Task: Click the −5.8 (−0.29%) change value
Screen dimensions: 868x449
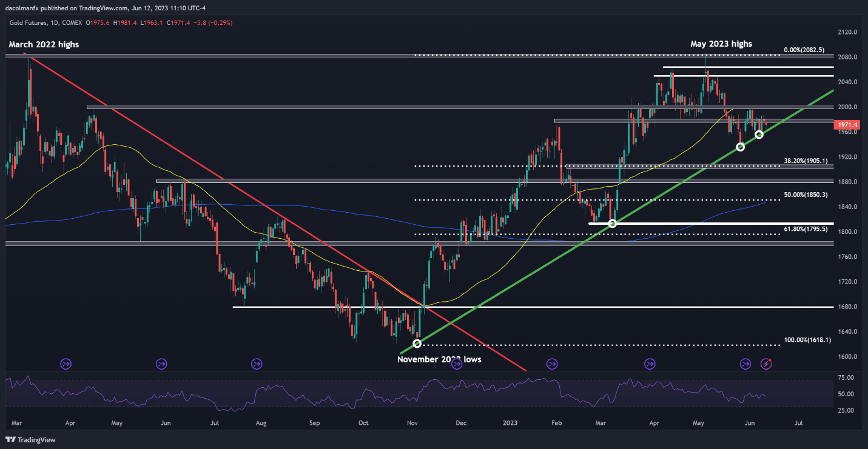Action: click(x=212, y=22)
